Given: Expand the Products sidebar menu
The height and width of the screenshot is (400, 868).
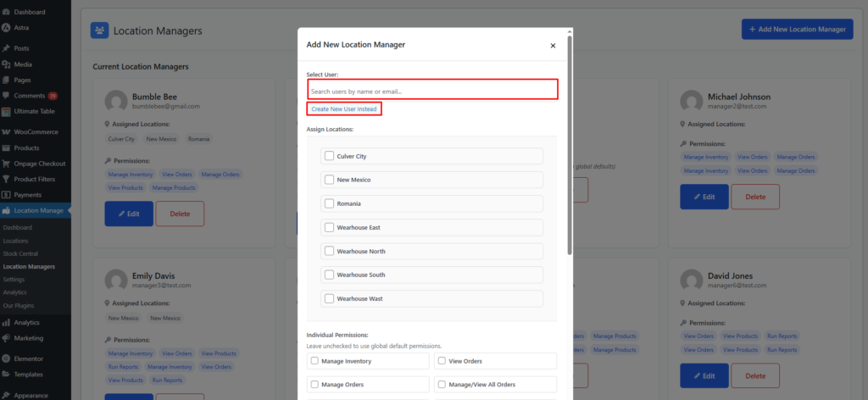Looking at the screenshot, I should point(26,147).
